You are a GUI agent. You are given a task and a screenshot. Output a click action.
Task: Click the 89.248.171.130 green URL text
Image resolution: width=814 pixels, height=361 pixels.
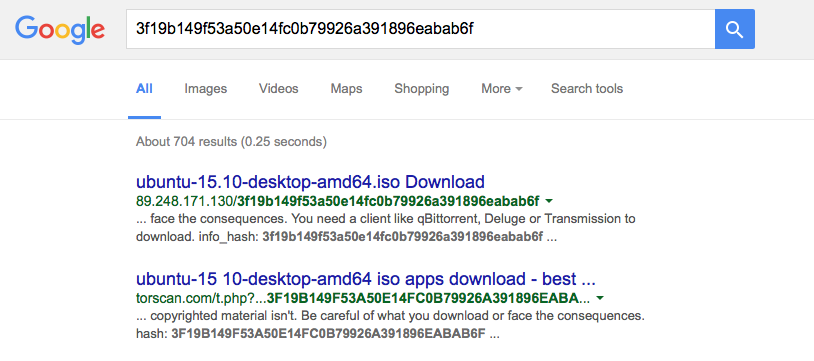click(x=338, y=201)
